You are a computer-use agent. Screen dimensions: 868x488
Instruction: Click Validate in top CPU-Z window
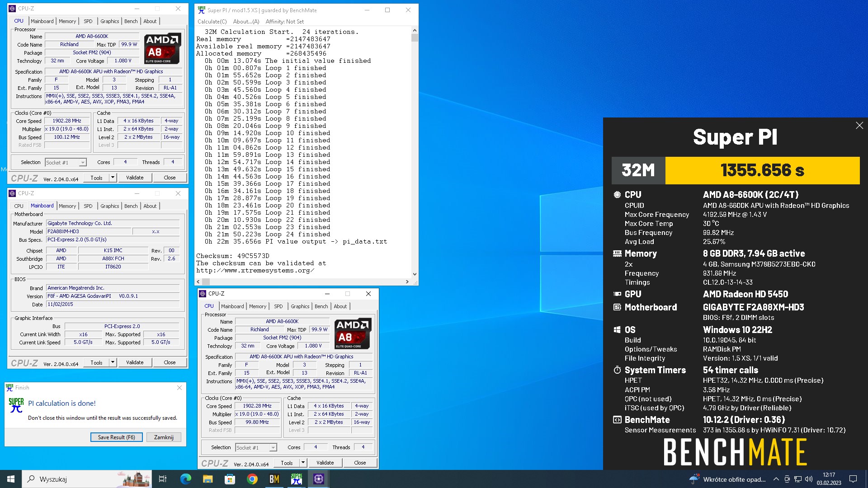point(135,178)
